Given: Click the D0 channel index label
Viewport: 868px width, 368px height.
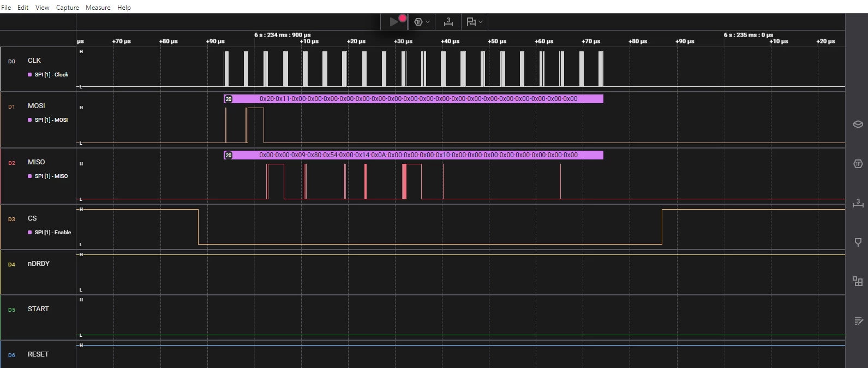Looking at the screenshot, I should 11,62.
